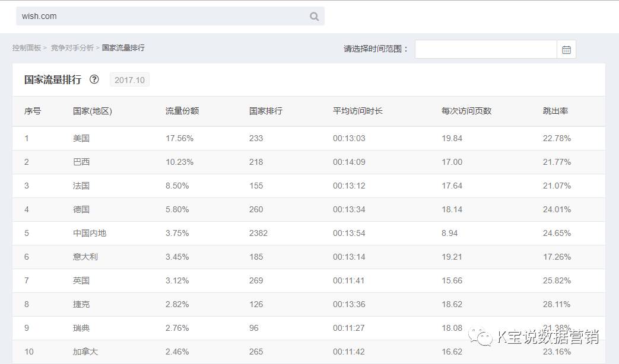Open the calendar date picker icon
Screen dimensions: 619x364
pos(566,50)
